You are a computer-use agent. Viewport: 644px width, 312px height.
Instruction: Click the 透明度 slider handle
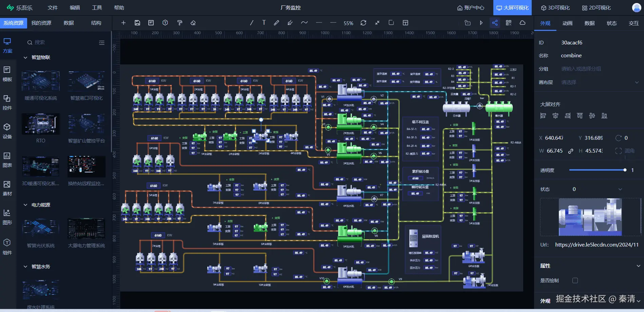[x=625, y=170]
